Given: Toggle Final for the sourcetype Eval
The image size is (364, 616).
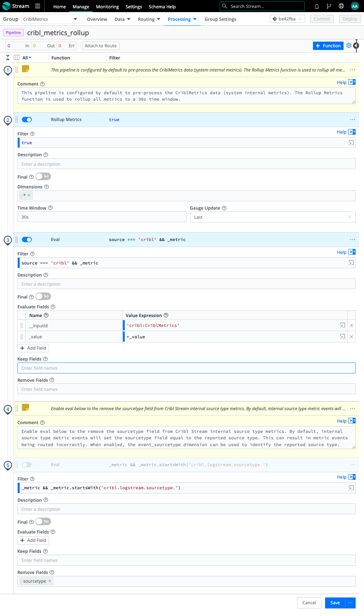Looking at the screenshot, I should pos(43,521).
